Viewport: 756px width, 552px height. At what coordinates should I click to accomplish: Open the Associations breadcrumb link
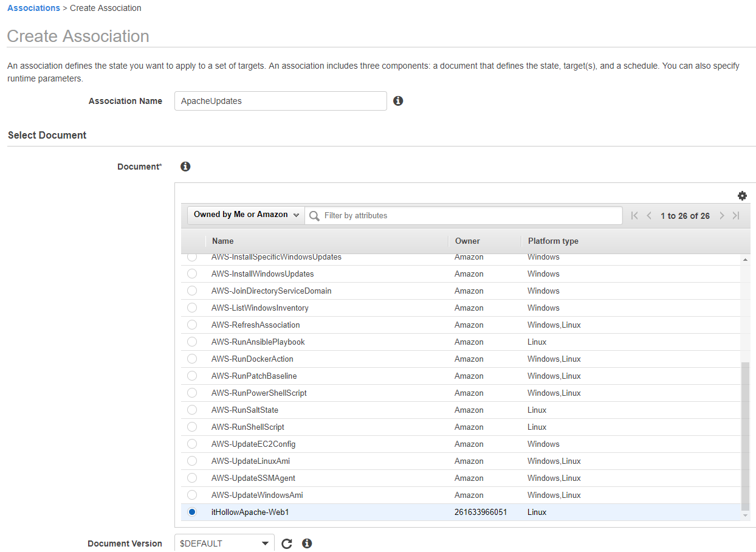[33, 8]
